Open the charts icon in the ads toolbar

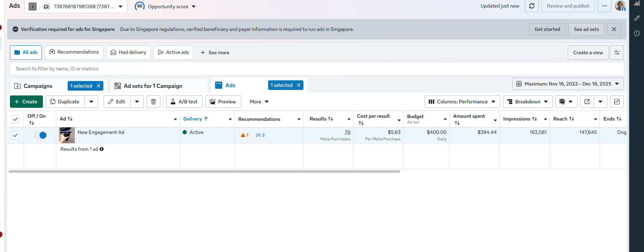[617, 102]
